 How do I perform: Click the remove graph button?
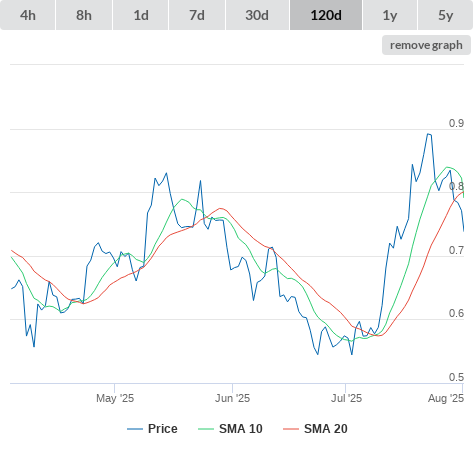(426, 45)
